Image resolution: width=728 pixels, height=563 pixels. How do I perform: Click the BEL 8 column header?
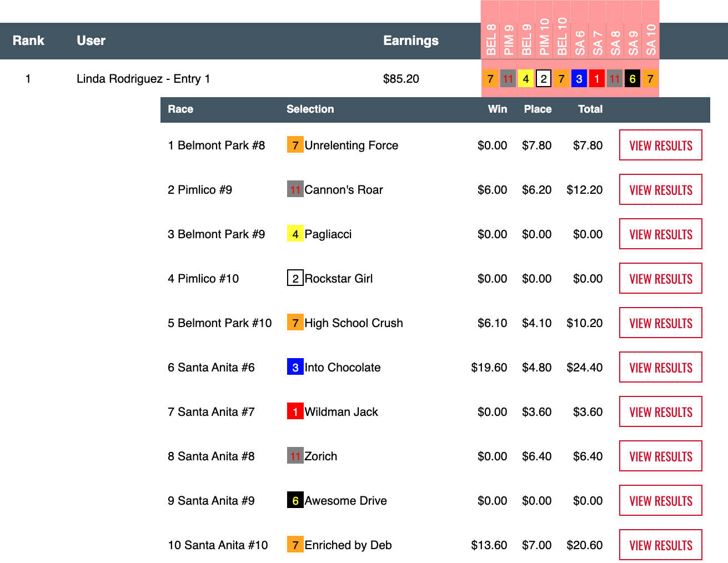point(490,39)
